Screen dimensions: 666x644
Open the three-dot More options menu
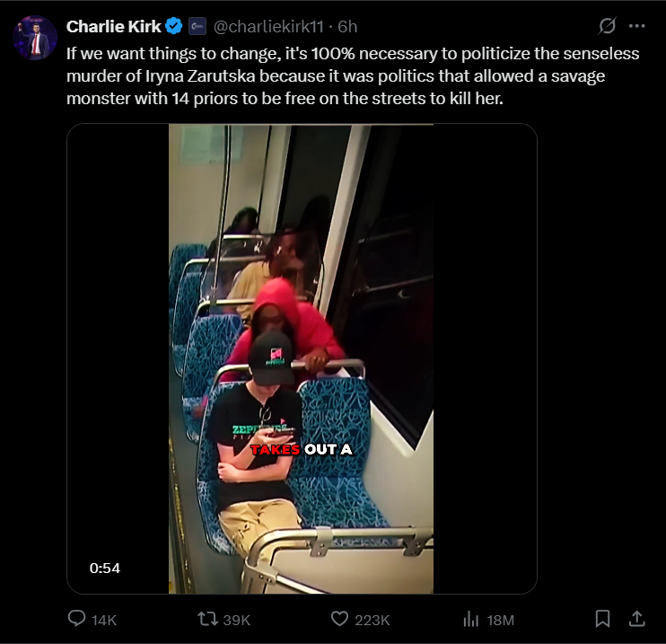tap(636, 26)
